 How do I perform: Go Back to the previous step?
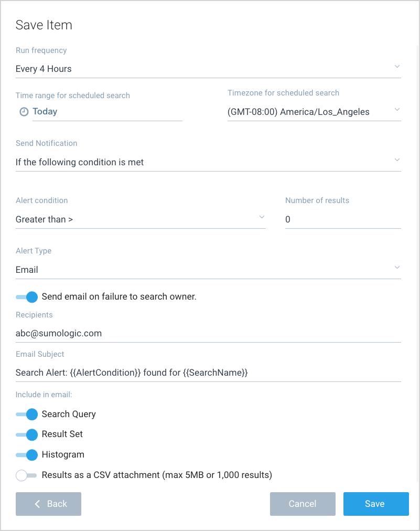(49, 504)
